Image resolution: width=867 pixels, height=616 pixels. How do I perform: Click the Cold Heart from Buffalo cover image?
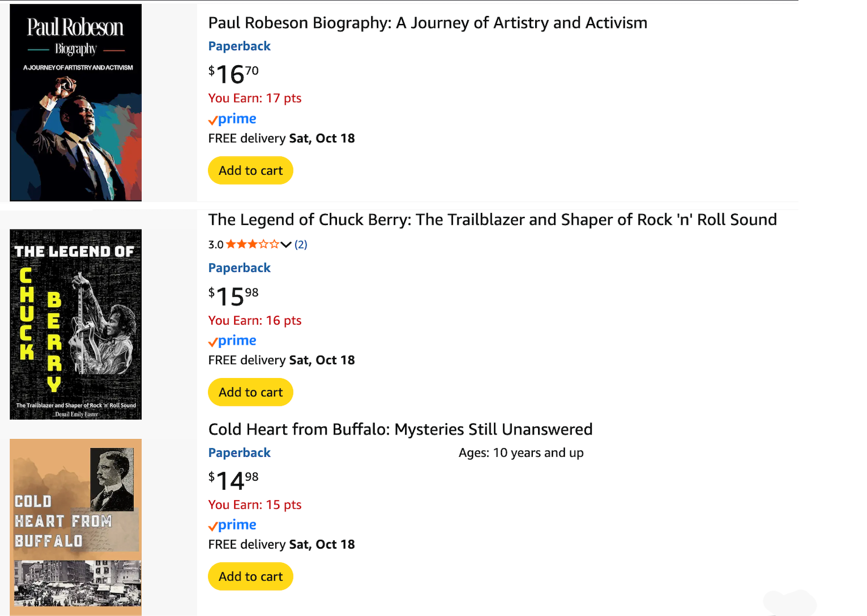pos(75,526)
